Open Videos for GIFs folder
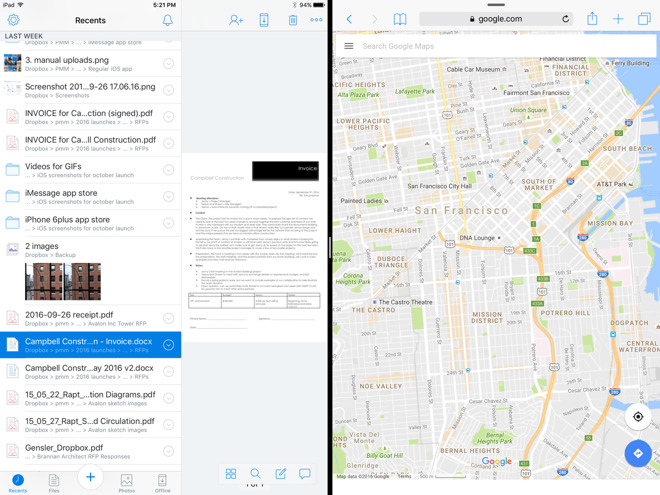Viewport: 660px width, 495px height. tap(90, 170)
